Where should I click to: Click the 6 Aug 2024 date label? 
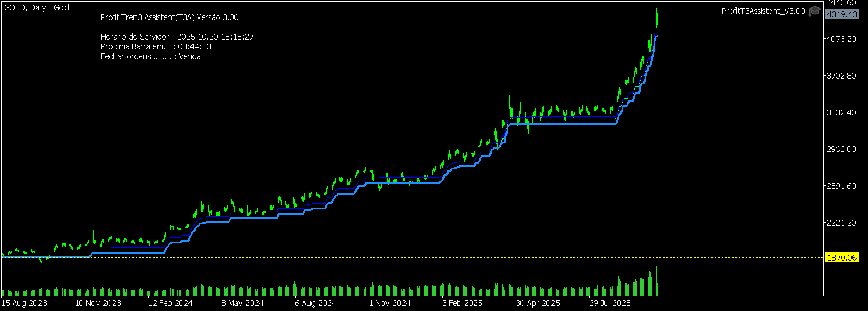click(x=315, y=303)
